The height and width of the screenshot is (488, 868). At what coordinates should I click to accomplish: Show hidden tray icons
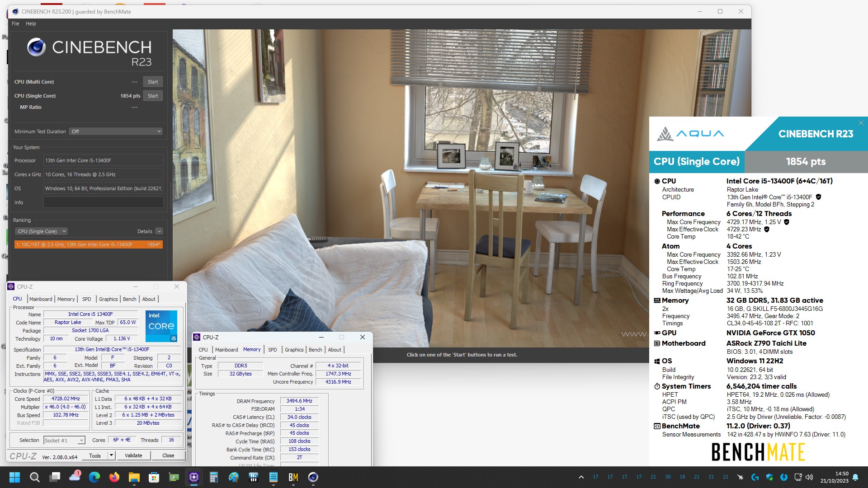pos(581,477)
